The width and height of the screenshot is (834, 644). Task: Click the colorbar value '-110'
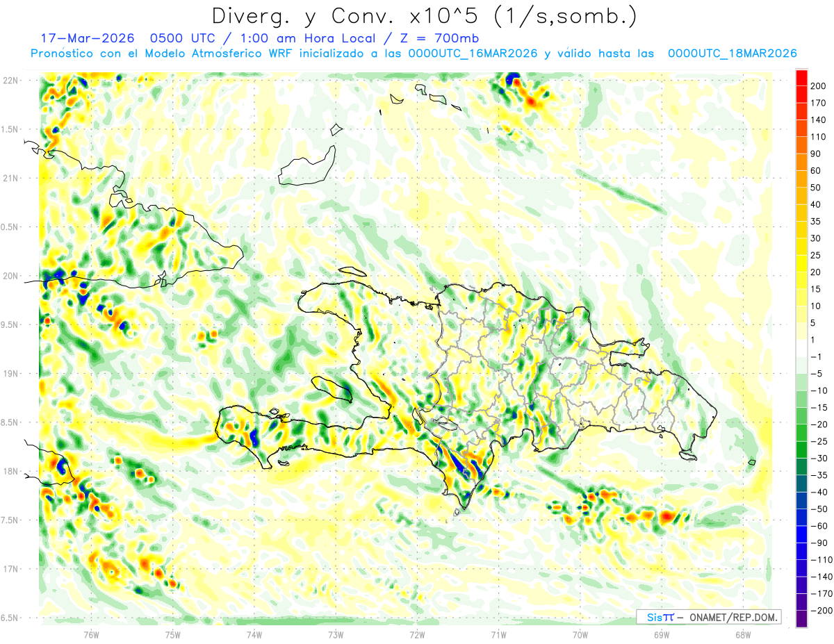(x=821, y=560)
